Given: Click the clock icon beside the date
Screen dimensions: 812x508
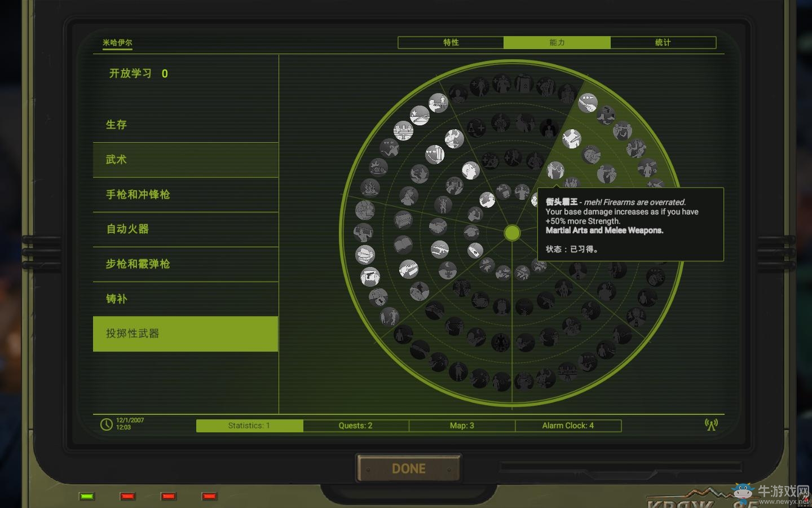Looking at the screenshot, I should (x=106, y=424).
